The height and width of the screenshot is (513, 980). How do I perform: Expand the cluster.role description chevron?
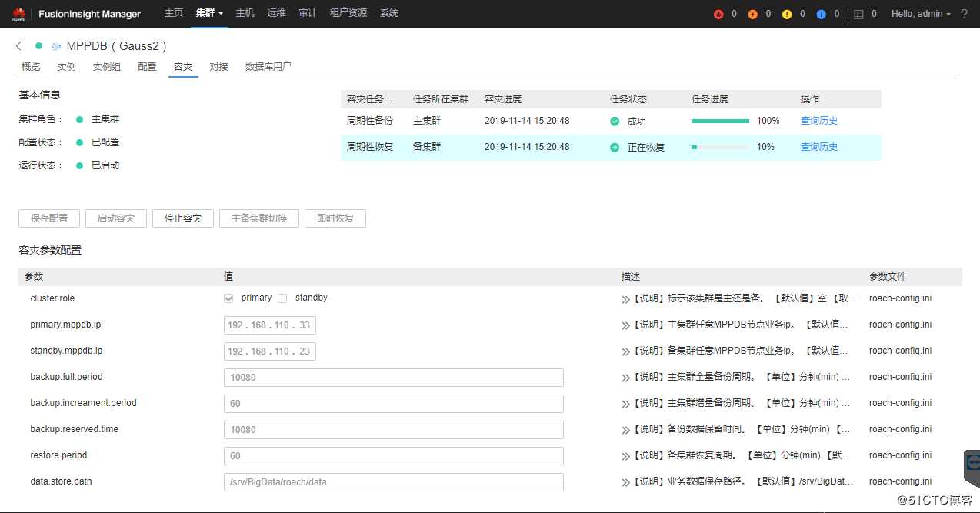pos(626,298)
